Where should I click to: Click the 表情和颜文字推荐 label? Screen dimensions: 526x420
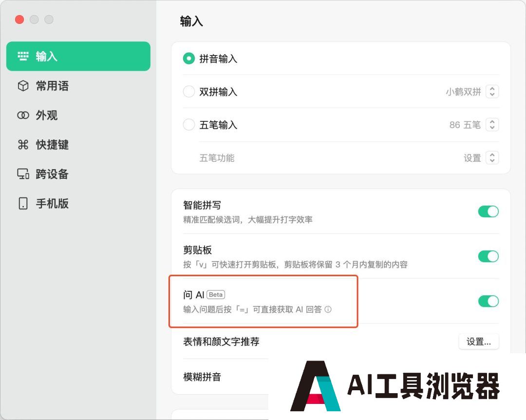[221, 342]
